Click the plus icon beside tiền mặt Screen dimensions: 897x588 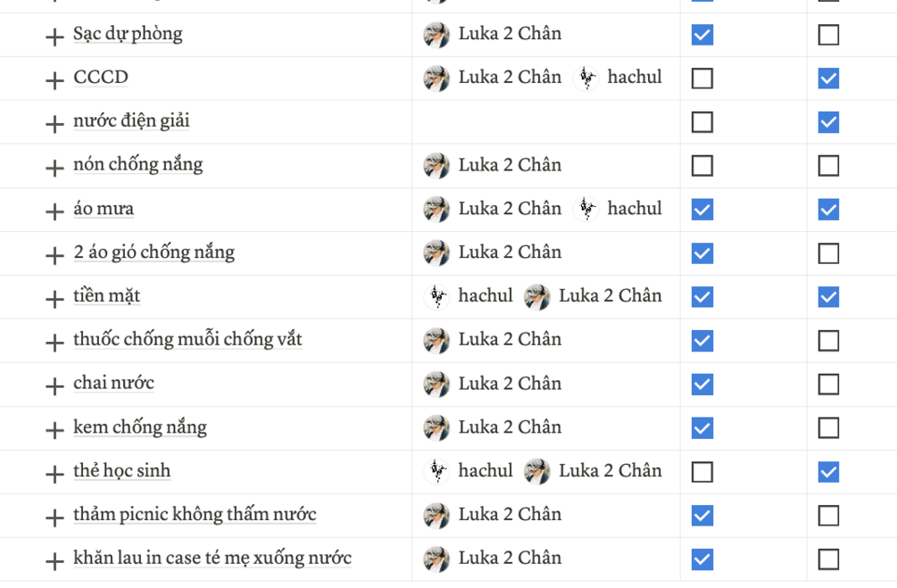(54, 299)
